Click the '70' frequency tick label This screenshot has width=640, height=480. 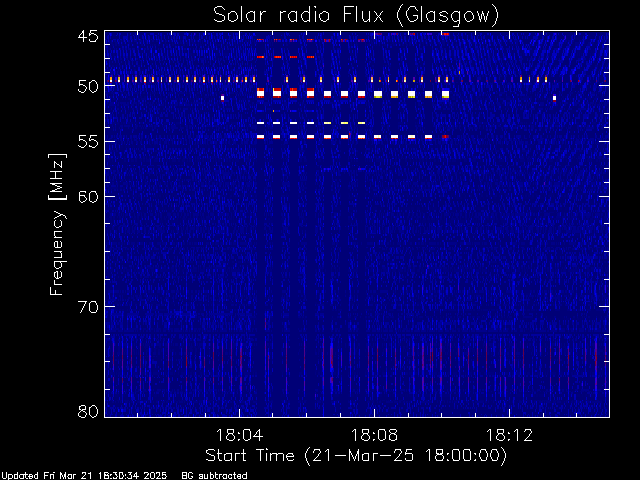coord(88,307)
